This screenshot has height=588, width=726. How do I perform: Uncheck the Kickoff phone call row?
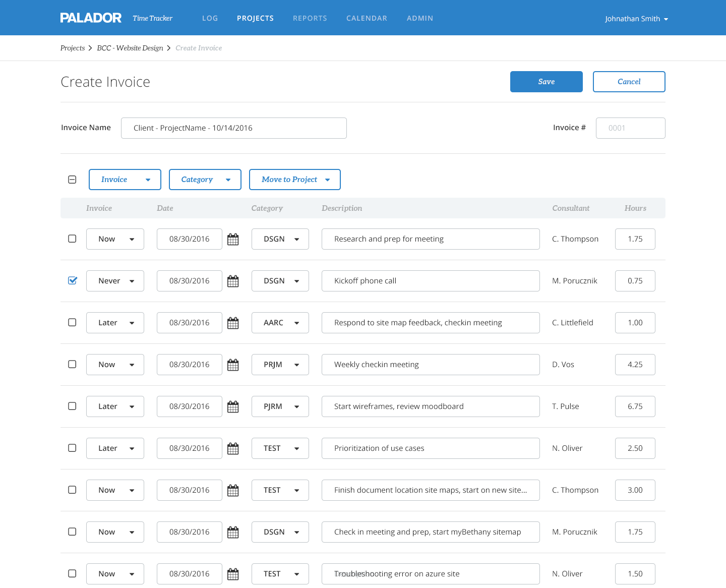tap(72, 280)
